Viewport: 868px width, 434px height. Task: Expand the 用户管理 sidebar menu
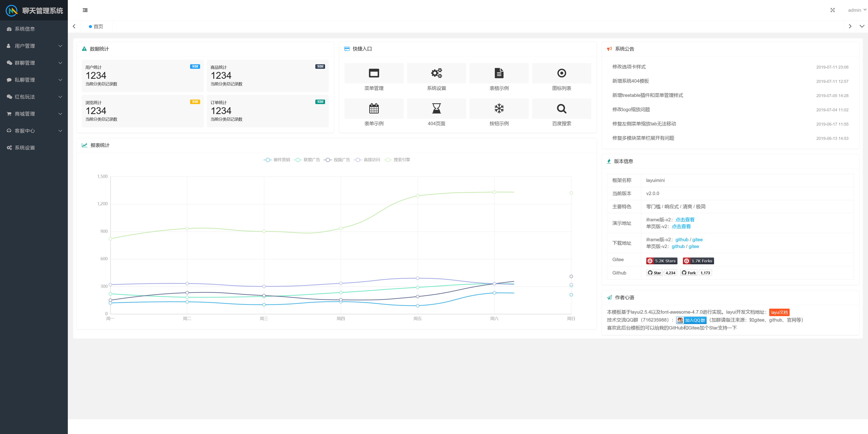click(34, 46)
